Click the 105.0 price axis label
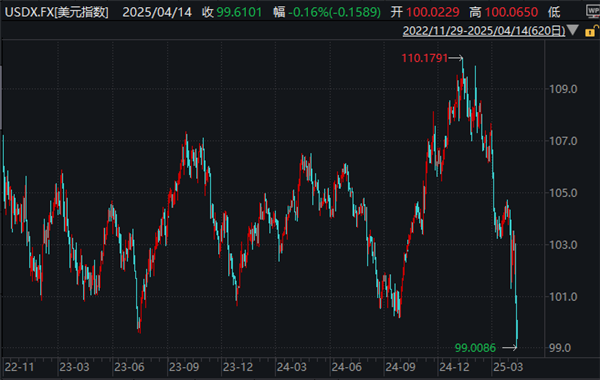Viewport: 600px width, 380px height. 563,193
